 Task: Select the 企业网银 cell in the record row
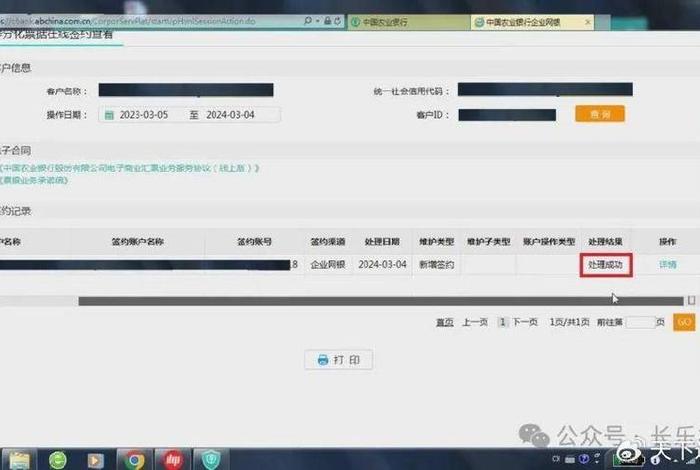[x=328, y=265]
